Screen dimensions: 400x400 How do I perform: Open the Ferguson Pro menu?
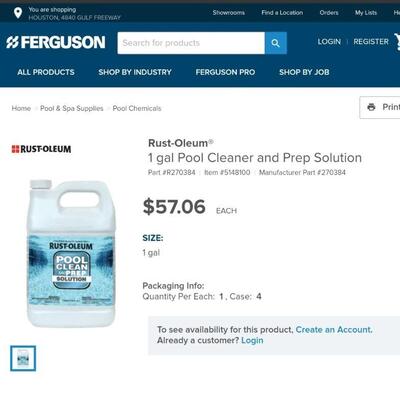coord(225,72)
